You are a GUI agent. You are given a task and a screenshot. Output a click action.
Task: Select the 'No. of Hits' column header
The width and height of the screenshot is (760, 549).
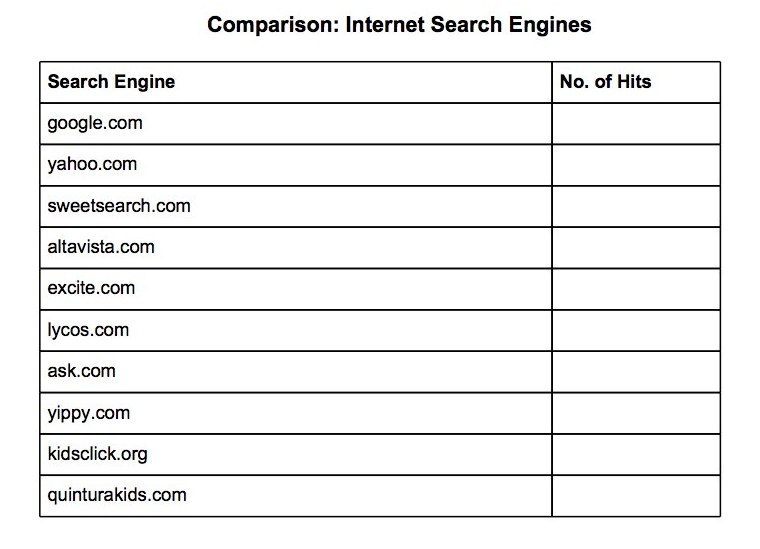tap(605, 82)
